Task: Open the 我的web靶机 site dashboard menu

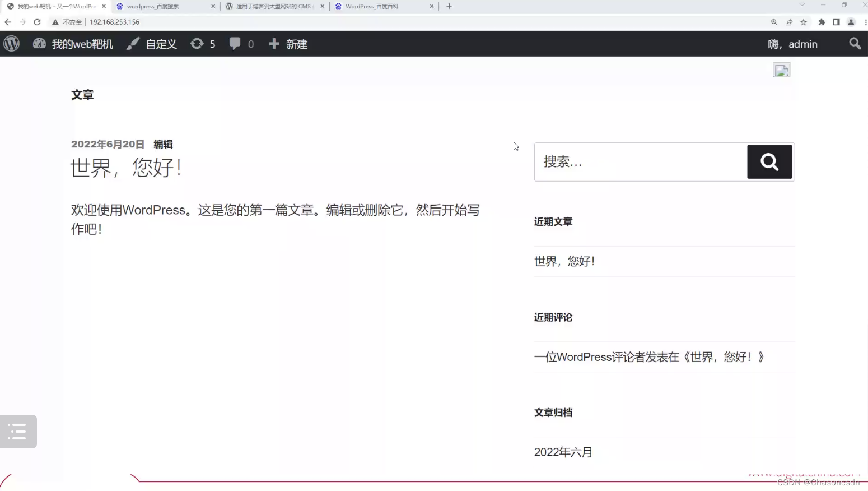Action: click(73, 44)
